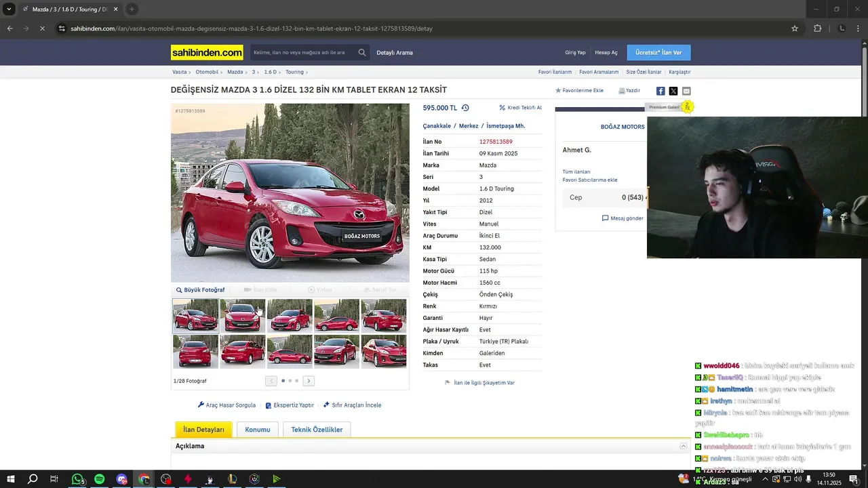Click İlan ile İlgili Şikayetim Var flag link

pyautogui.click(x=479, y=383)
